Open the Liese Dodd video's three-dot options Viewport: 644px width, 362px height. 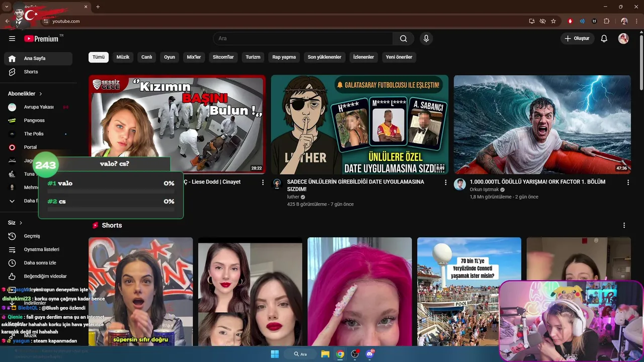[263, 183]
